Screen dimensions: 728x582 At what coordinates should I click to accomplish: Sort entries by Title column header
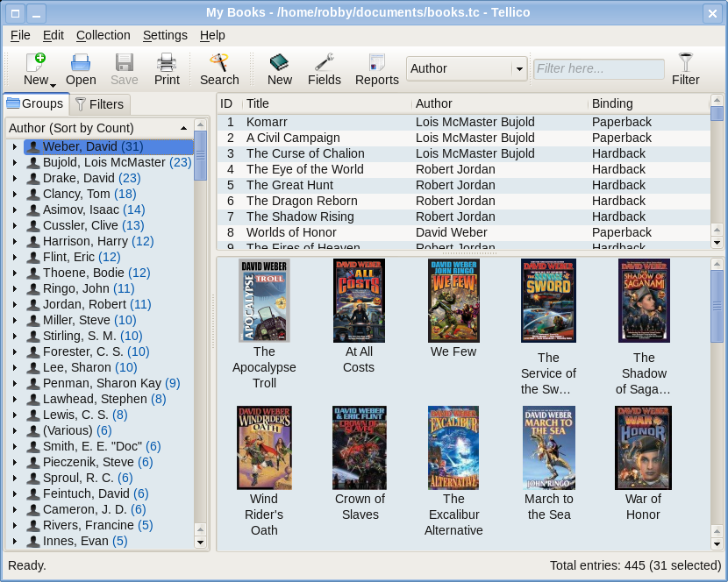[326, 103]
